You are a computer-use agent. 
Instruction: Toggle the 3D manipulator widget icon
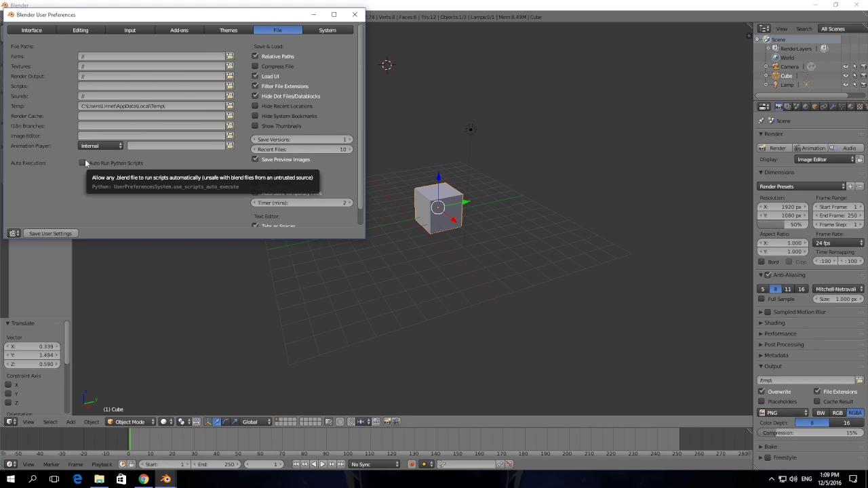point(208,422)
